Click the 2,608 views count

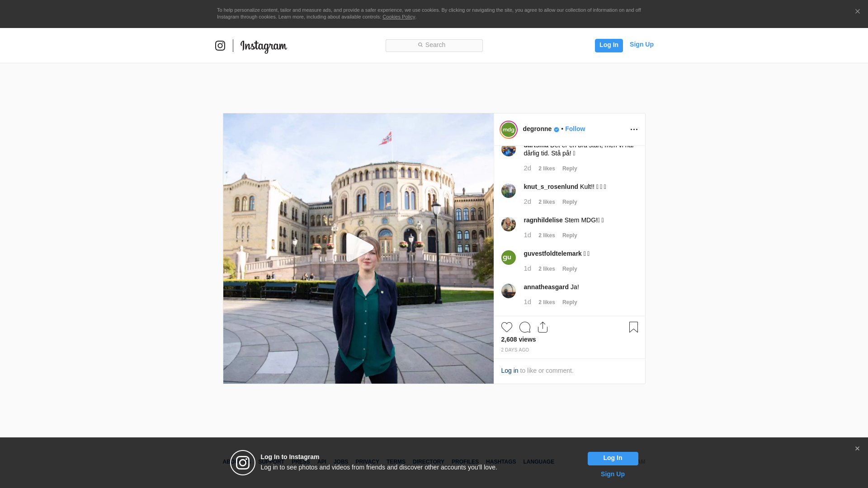tap(519, 339)
